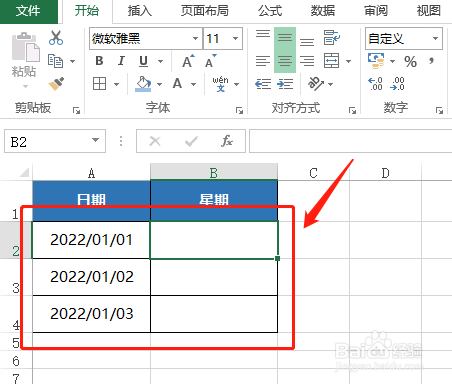Expand the font color dropdown arrow
Screen dimensions: 452x384
point(194,84)
